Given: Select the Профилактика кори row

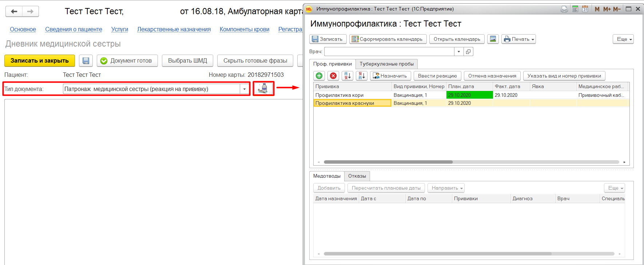Looking at the screenshot, I should 339,95.
